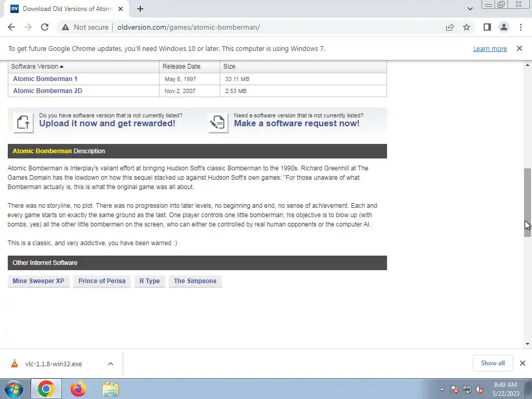Open the Mine Sweeper XP page
532x399 pixels.
coord(38,281)
